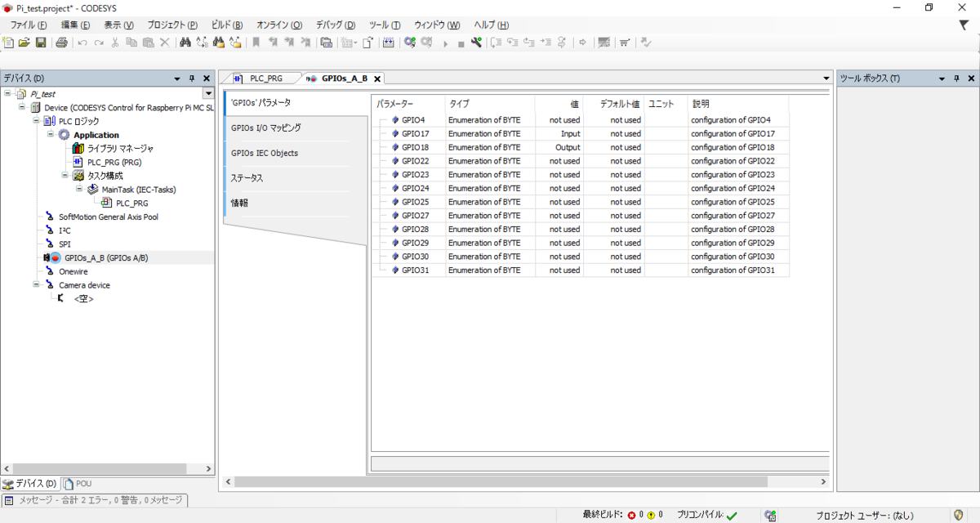Open the デバッグ (D) menu
Viewport: 980px width, 523px height.
point(336,25)
